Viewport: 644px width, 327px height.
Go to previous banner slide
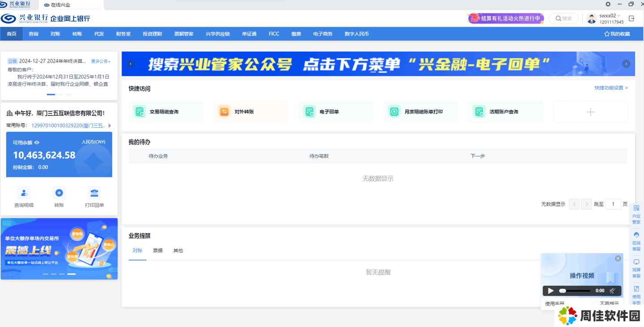coord(131,64)
